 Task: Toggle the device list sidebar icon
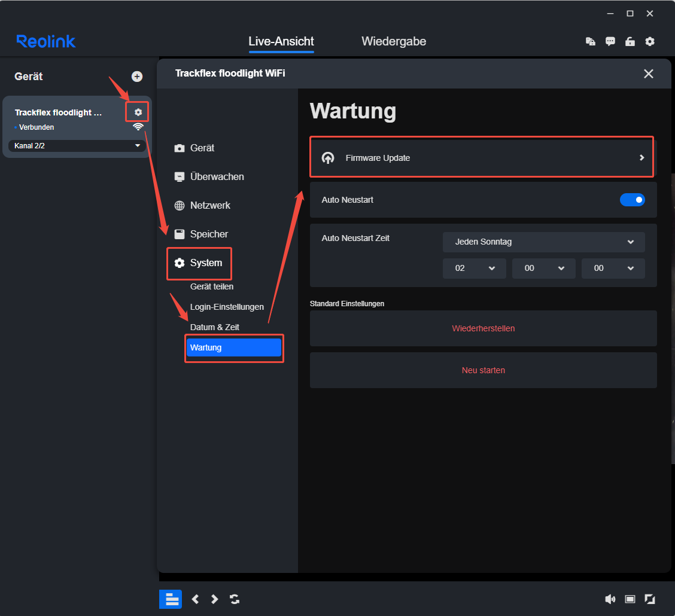pos(171,599)
